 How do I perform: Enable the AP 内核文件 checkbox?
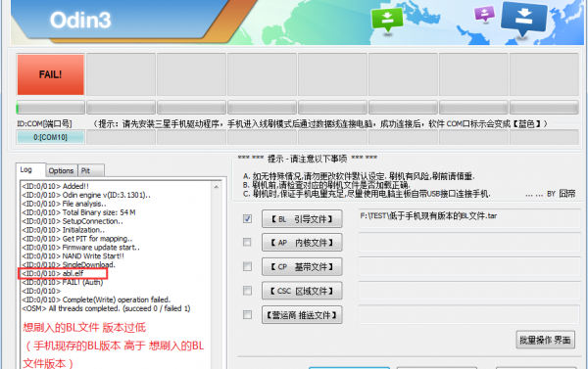pyautogui.click(x=247, y=243)
